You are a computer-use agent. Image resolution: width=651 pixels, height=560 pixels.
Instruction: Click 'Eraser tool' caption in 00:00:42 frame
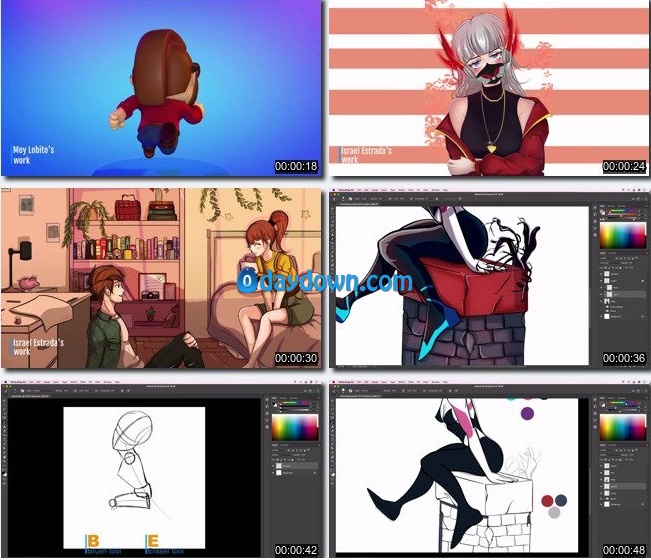point(165,551)
